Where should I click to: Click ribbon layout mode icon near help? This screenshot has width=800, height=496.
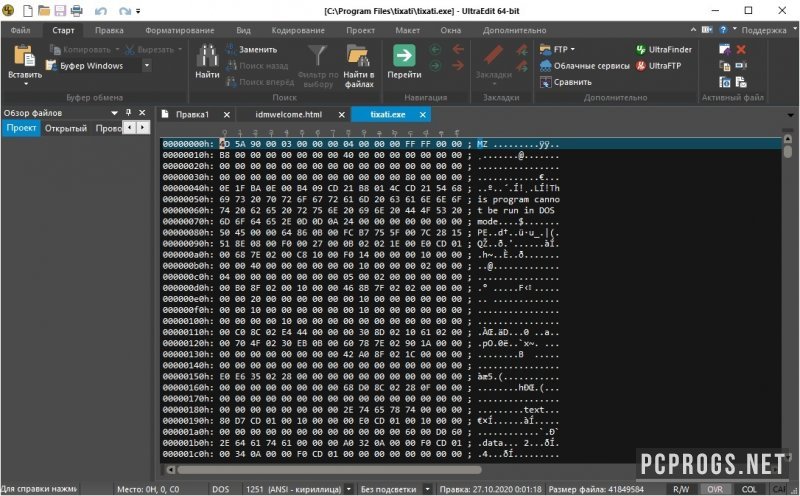[707, 30]
